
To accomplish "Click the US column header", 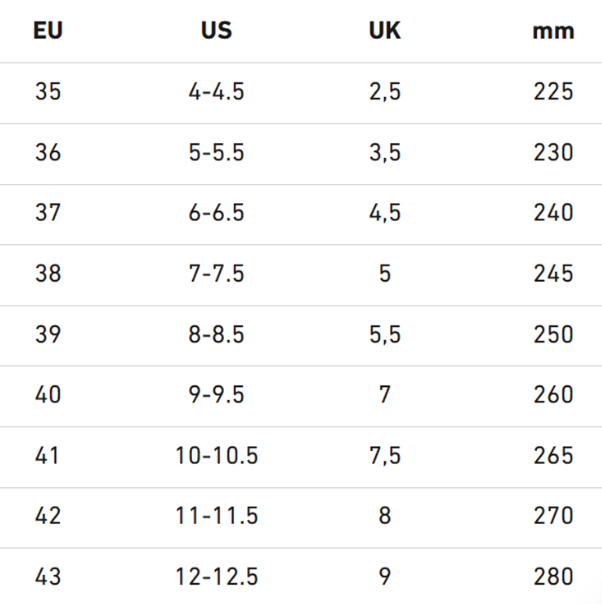I will pyautogui.click(x=216, y=30).
